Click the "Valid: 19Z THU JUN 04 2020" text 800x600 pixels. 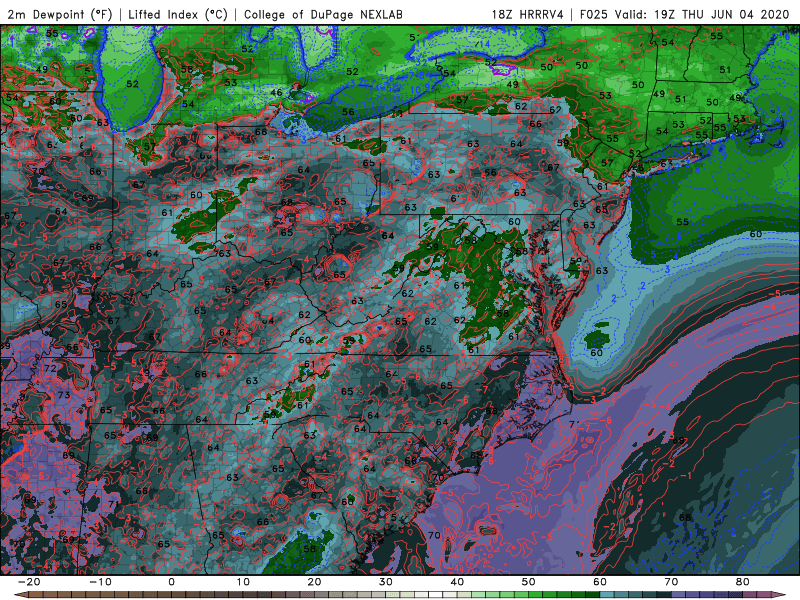coord(702,14)
